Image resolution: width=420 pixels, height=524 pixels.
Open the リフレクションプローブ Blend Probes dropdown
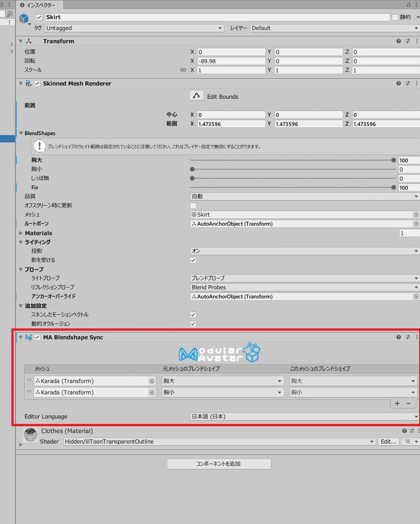[x=305, y=287]
